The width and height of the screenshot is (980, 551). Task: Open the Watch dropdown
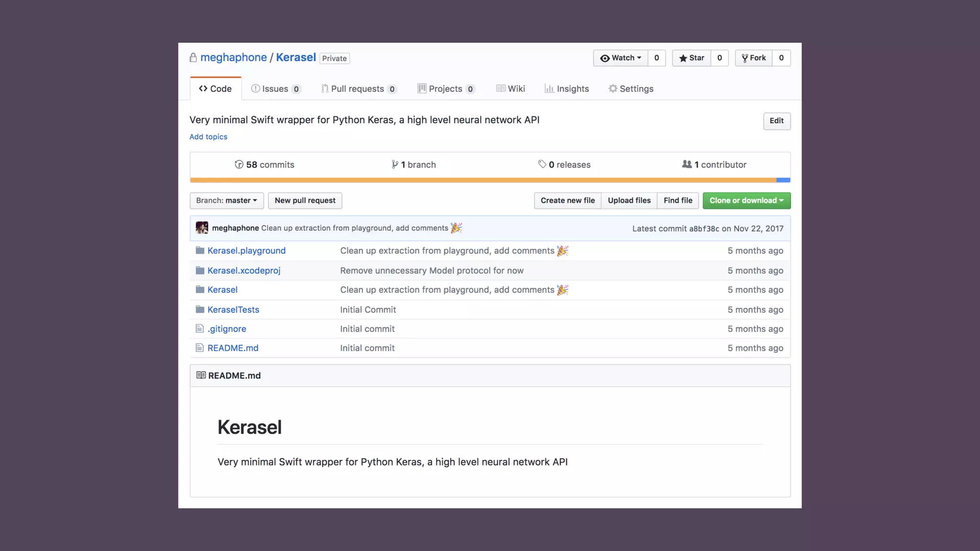click(621, 58)
